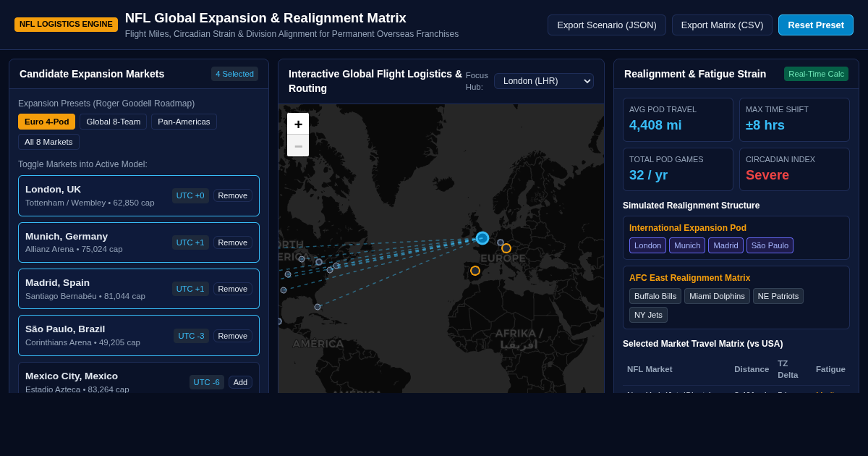Click the map zoom out minus button

coord(298,145)
